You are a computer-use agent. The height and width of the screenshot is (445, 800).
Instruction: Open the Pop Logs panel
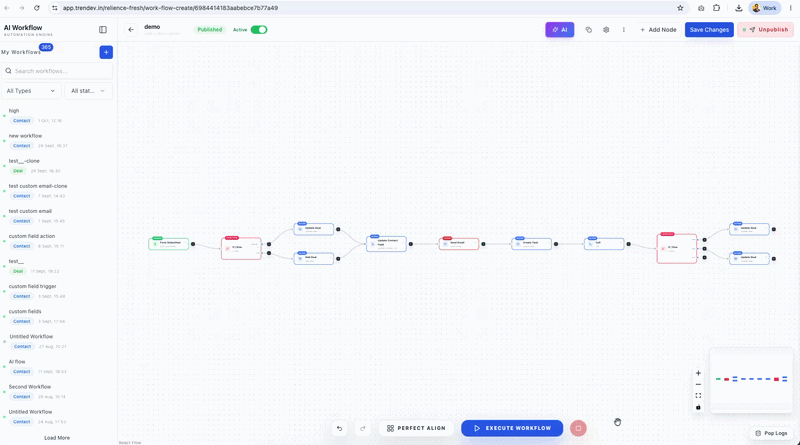[x=771, y=433]
